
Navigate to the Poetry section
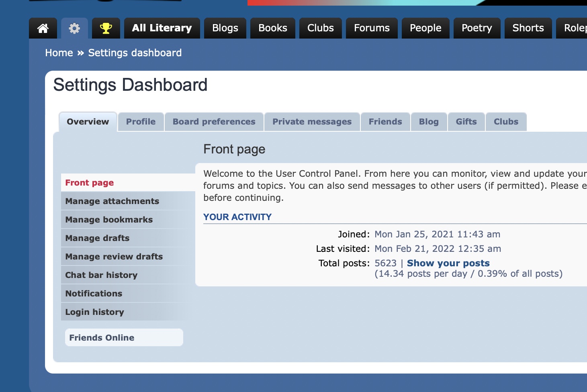tap(477, 28)
